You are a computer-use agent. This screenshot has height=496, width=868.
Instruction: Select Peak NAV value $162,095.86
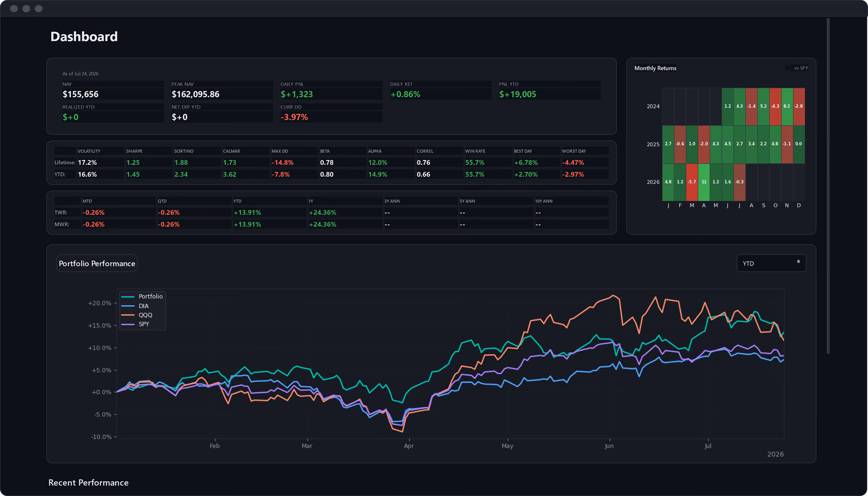tap(195, 94)
